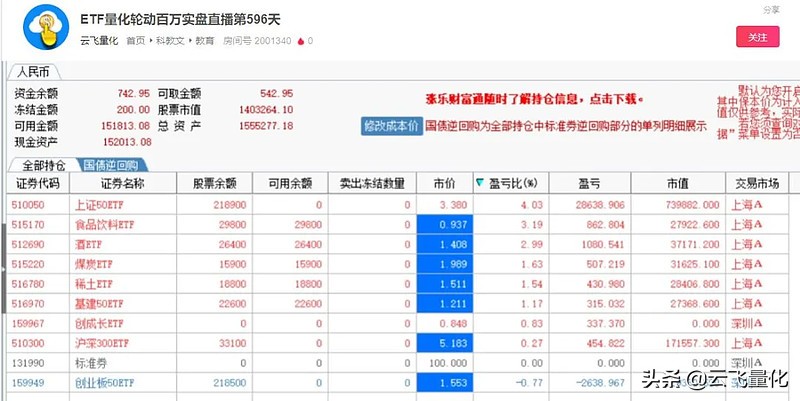Click highlighted market price 1.511
800x401 pixels.
[x=445, y=284]
